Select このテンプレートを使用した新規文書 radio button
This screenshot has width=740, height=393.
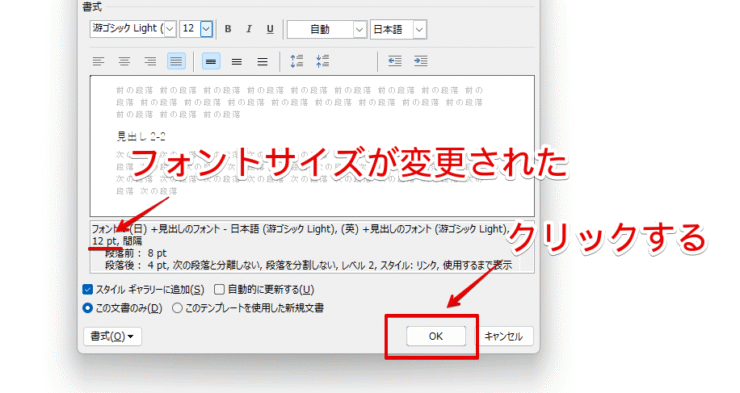point(177,308)
